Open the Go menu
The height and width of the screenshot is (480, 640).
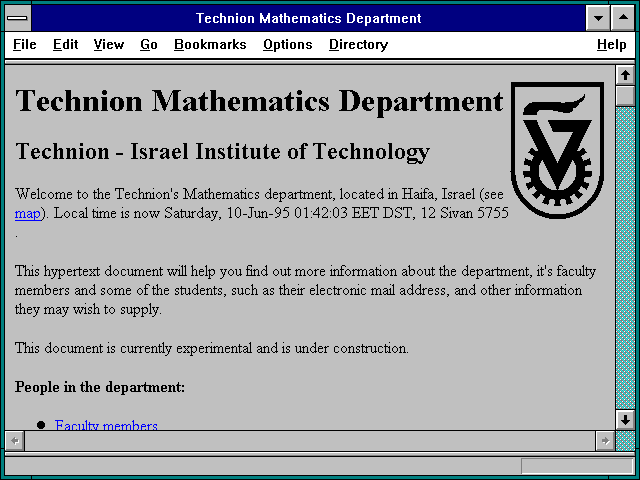(149, 44)
